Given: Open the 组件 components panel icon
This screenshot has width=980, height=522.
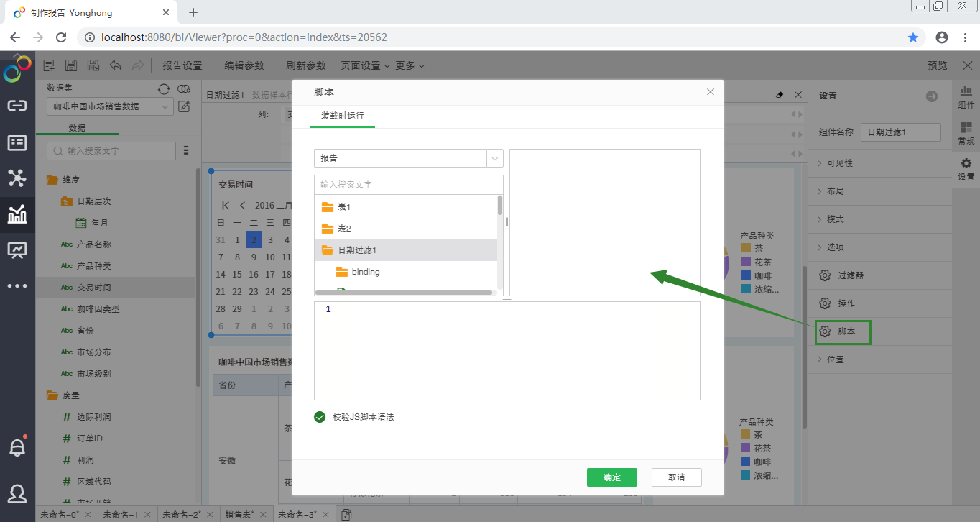Looking at the screenshot, I should [966, 96].
